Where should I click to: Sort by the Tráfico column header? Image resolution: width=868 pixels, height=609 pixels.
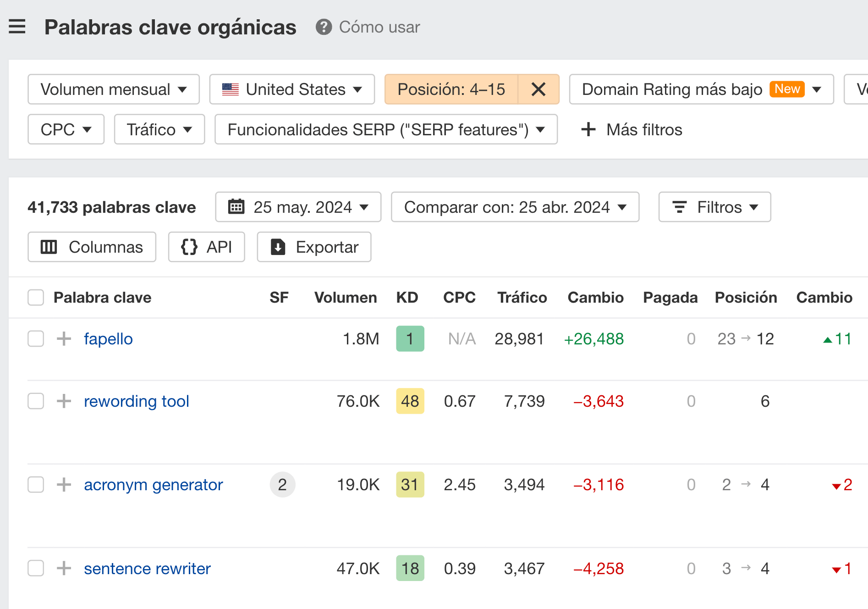(x=522, y=298)
